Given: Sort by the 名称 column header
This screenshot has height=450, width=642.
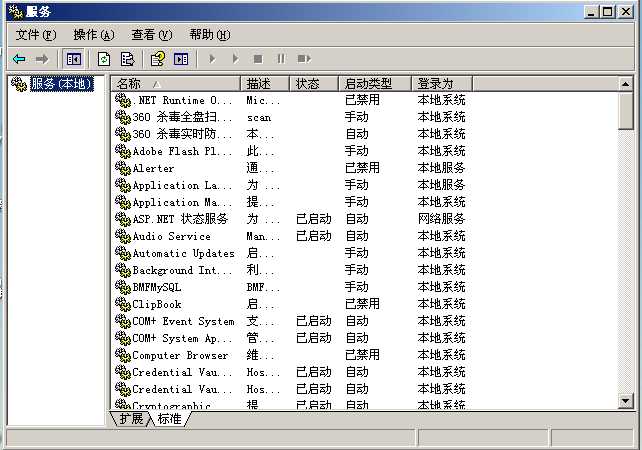Looking at the screenshot, I should tap(176, 84).
